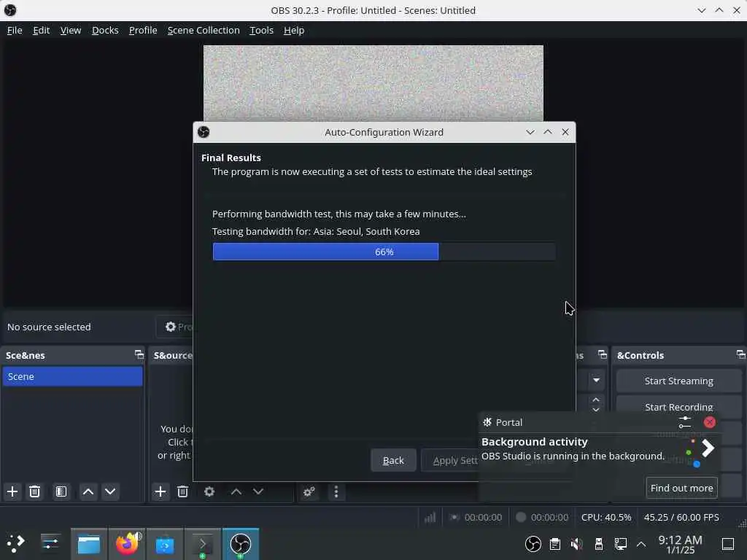The image size is (747, 560).
Task: Click the recording timer 00:00:00 with circle icon
Action: [542, 517]
